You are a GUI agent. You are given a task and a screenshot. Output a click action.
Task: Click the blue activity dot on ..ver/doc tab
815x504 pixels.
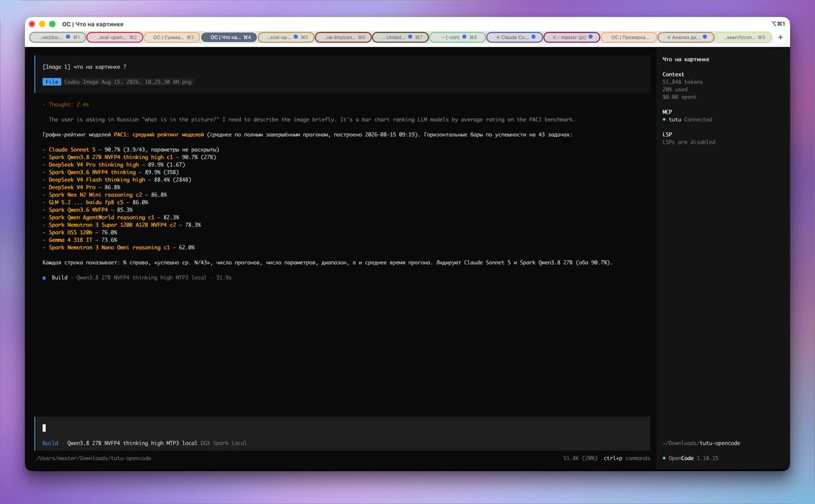tap(68, 37)
